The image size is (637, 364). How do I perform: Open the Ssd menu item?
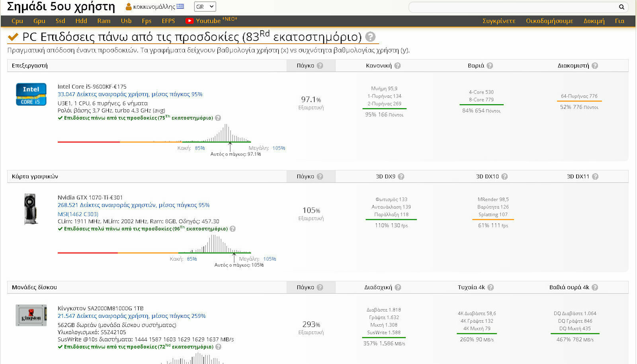pyautogui.click(x=60, y=21)
